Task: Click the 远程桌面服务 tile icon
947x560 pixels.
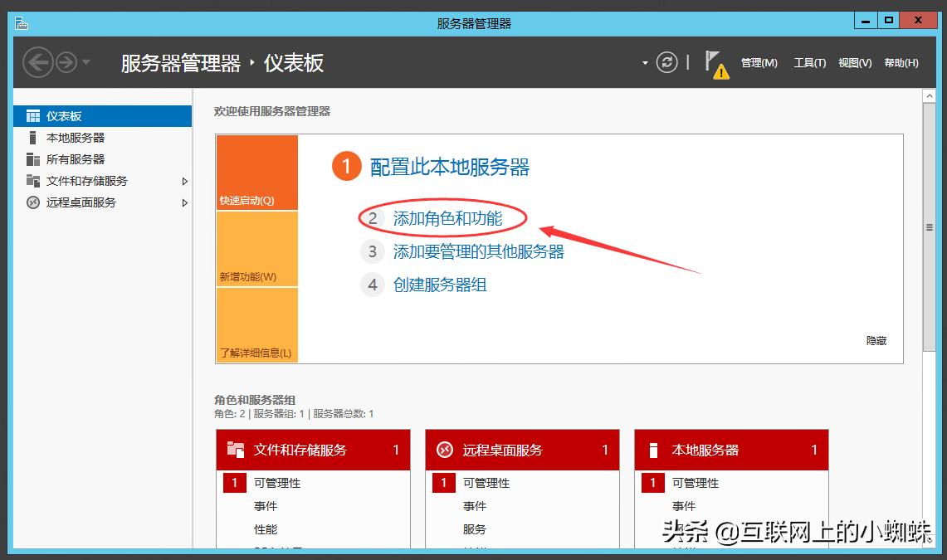Action: 445,449
